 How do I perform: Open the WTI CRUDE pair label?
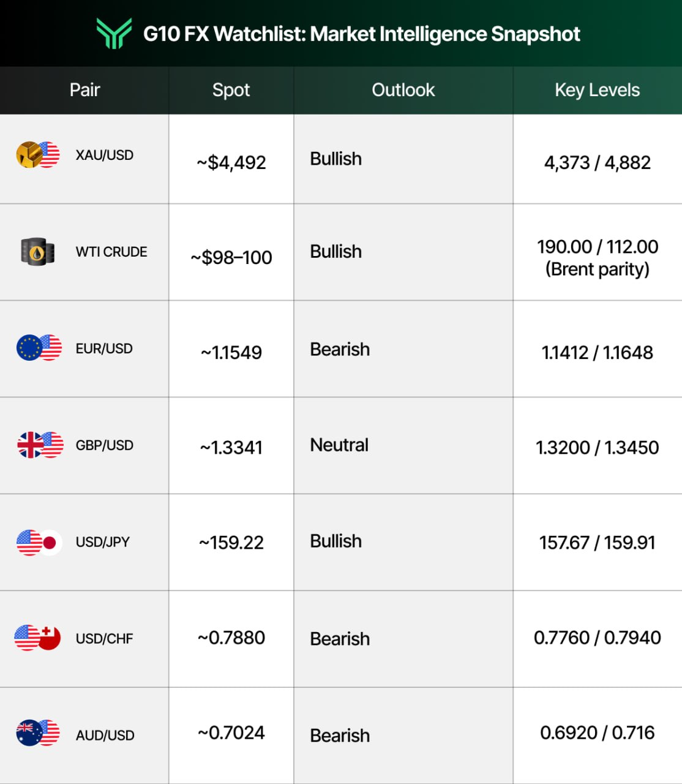coord(111,252)
